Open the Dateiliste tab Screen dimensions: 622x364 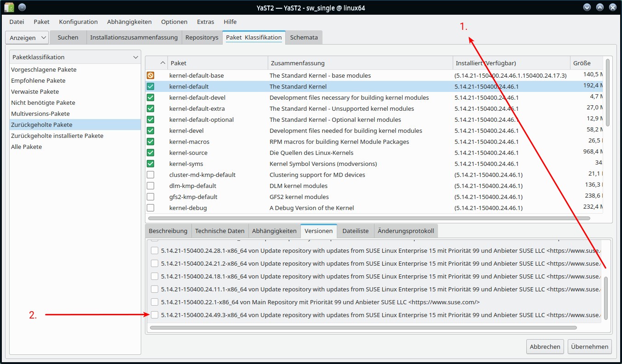click(x=356, y=231)
